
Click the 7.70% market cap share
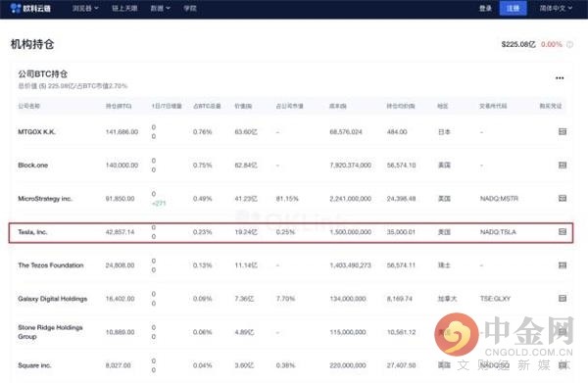(x=285, y=299)
